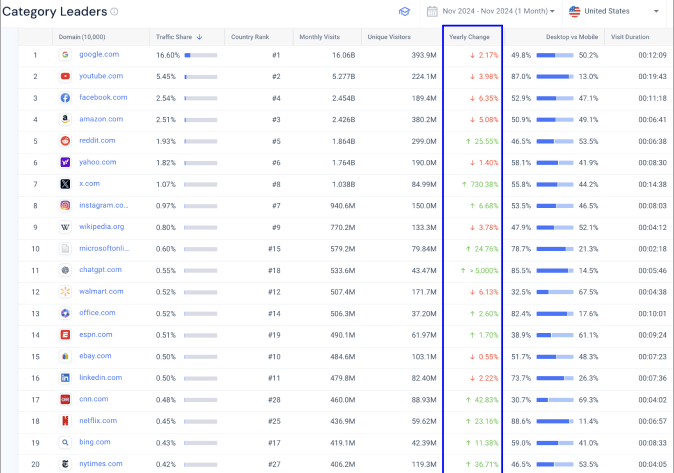Click youtube.com desktop vs mobile bar
Image resolution: width=674 pixels, height=473 pixels.
click(x=555, y=77)
